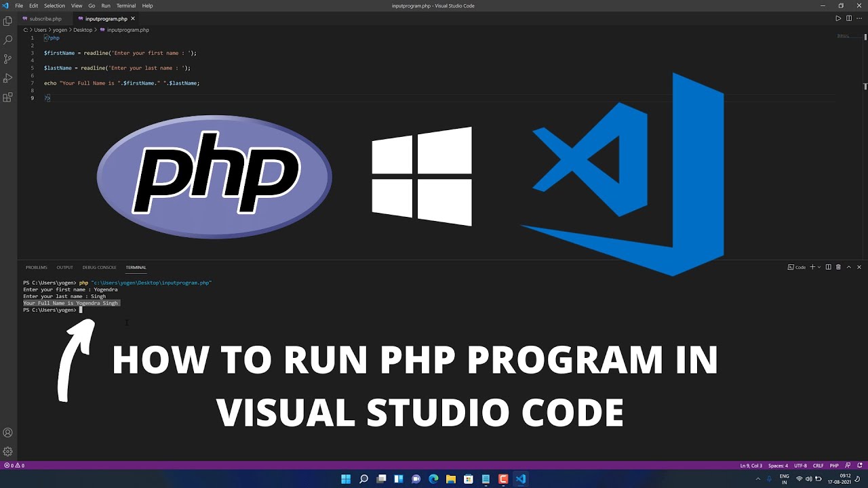
Task: Switch to subscribe.php editor tab
Action: point(45,19)
